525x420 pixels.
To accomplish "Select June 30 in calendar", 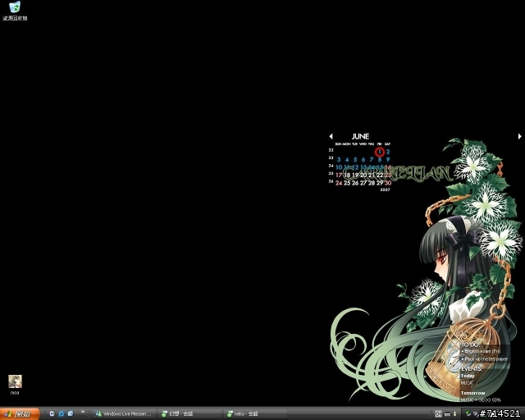I will click(388, 183).
